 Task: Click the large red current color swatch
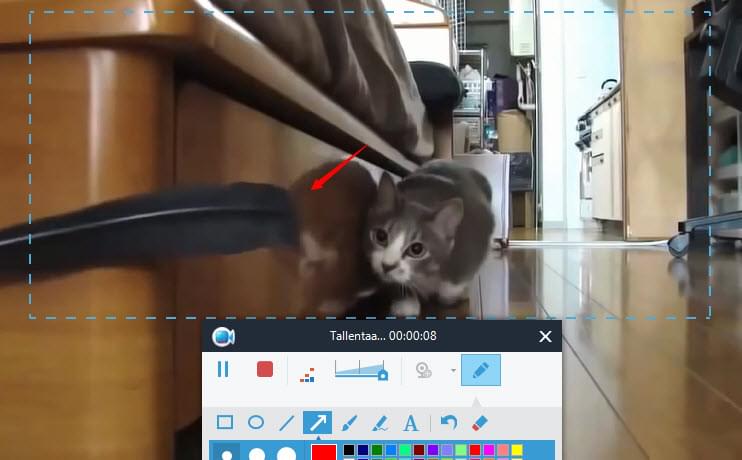pyautogui.click(x=323, y=453)
